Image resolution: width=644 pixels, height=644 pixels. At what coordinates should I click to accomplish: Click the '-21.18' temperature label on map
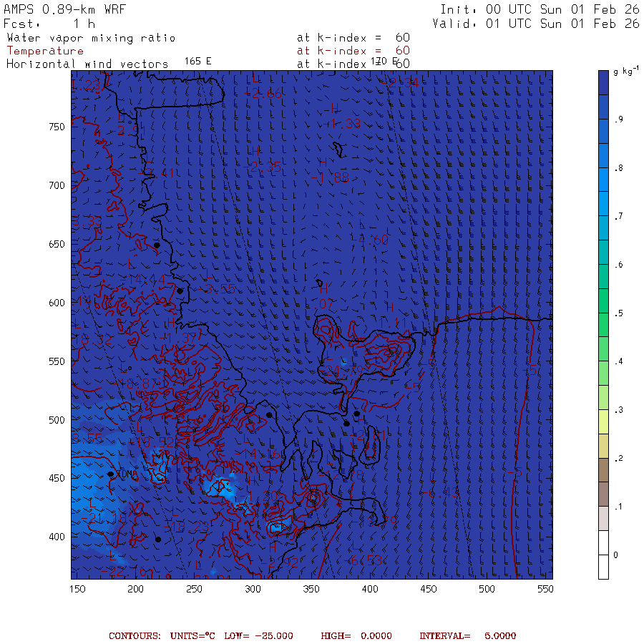point(104,518)
